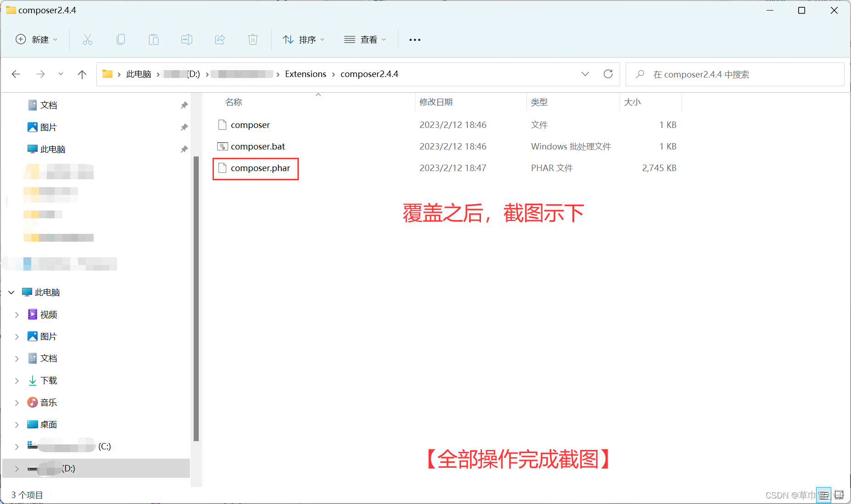Click the Paste icon
This screenshot has width=851, height=504.
click(153, 39)
